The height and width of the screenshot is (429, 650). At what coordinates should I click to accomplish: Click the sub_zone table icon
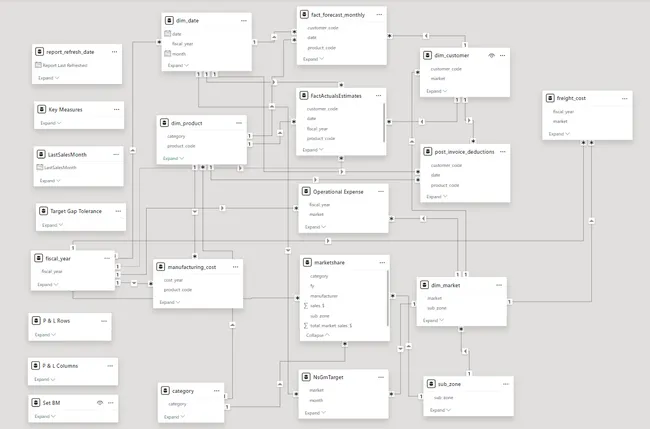coord(431,384)
